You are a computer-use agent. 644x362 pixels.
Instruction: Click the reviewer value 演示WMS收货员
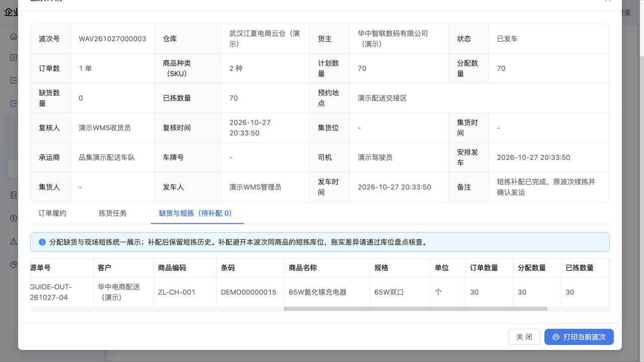pyautogui.click(x=105, y=128)
